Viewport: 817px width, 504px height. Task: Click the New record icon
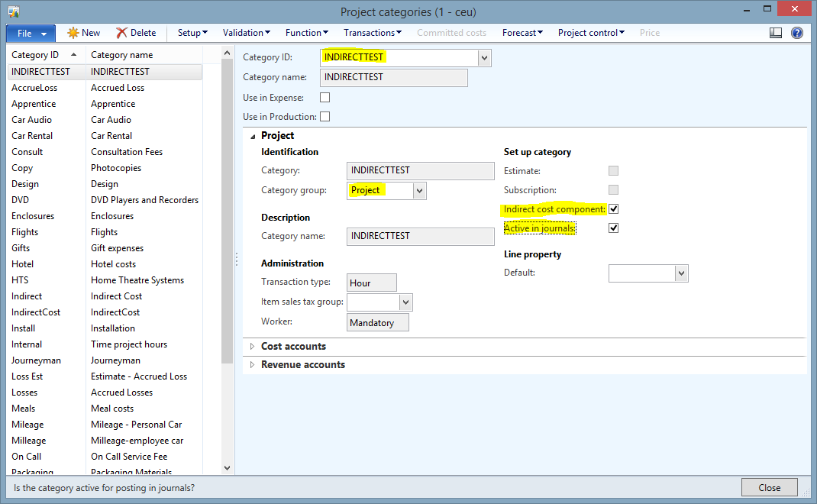coord(73,33)
